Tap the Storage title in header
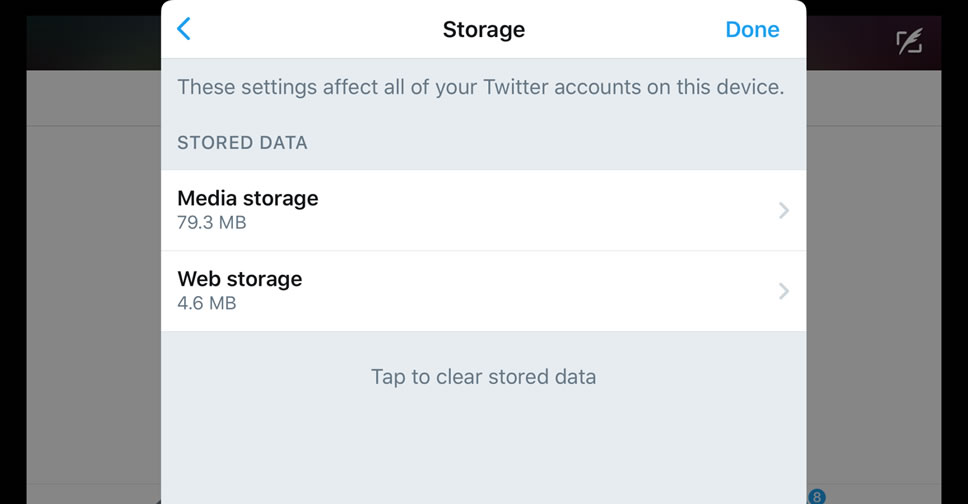 pos(484,30)
